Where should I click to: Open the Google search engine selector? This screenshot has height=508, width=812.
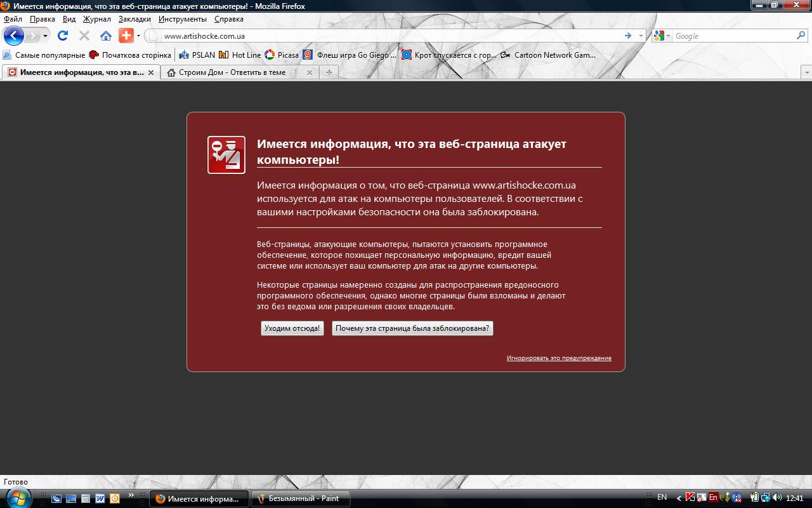point(662,36)
